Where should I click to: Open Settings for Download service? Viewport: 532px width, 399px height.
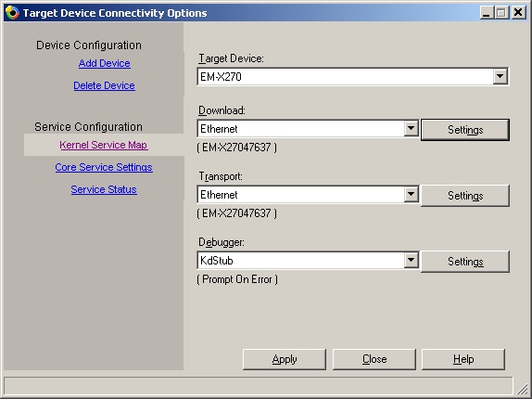[x=465, y=130]
